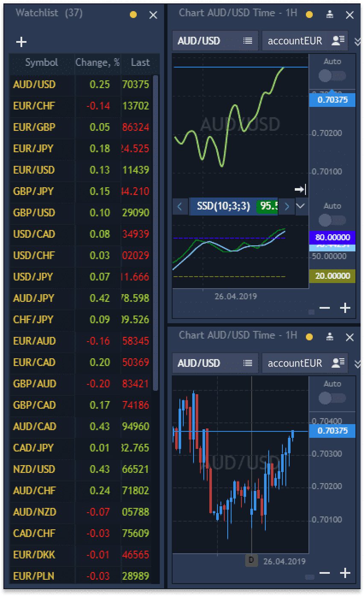Click the next-indicator arrow beside SSD(10;3;3)
Viewport: 364px width, 596px height.
tap(287, 207)
